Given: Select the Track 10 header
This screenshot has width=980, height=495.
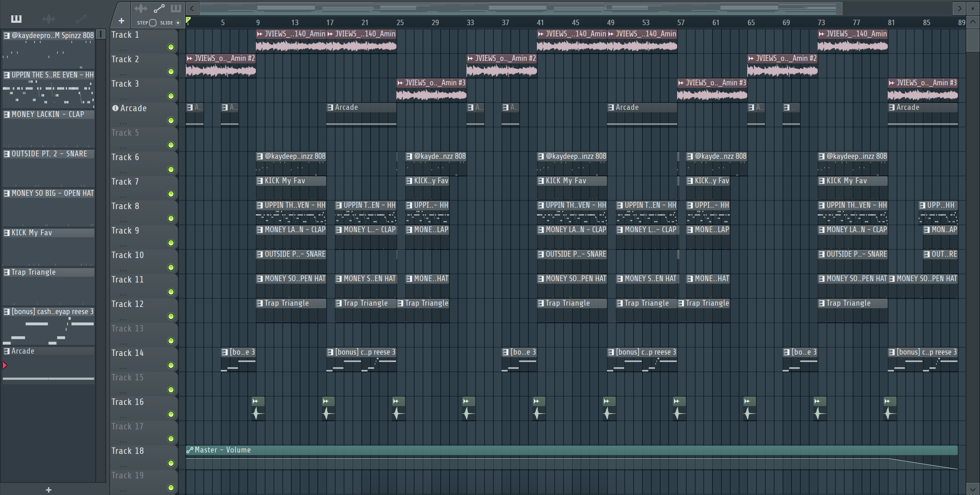Looking at the screenshot, I should (144, 261).
